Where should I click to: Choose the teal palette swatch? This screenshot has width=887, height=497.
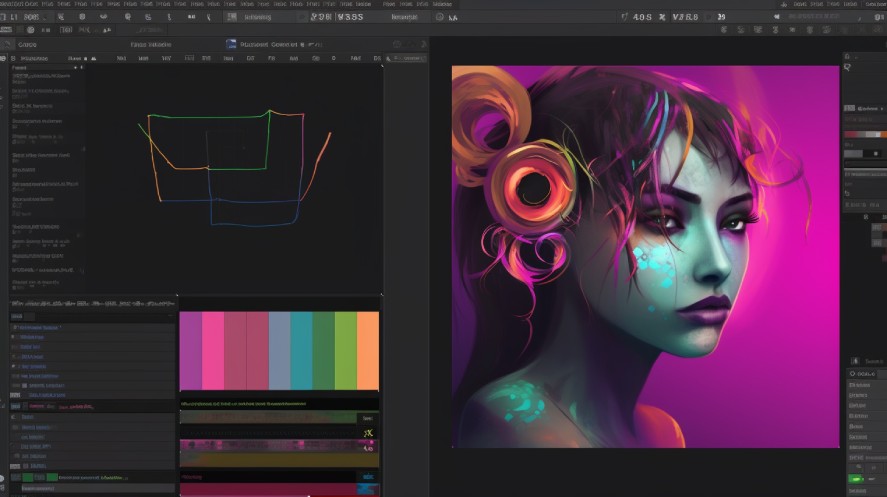[302, 351]
